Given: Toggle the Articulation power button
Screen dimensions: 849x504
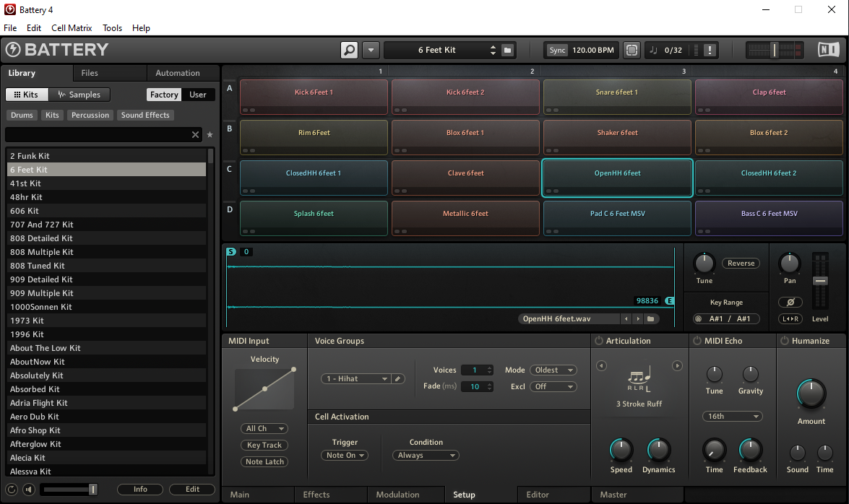Looking at the screenshot, I should (x=598, y=341).
